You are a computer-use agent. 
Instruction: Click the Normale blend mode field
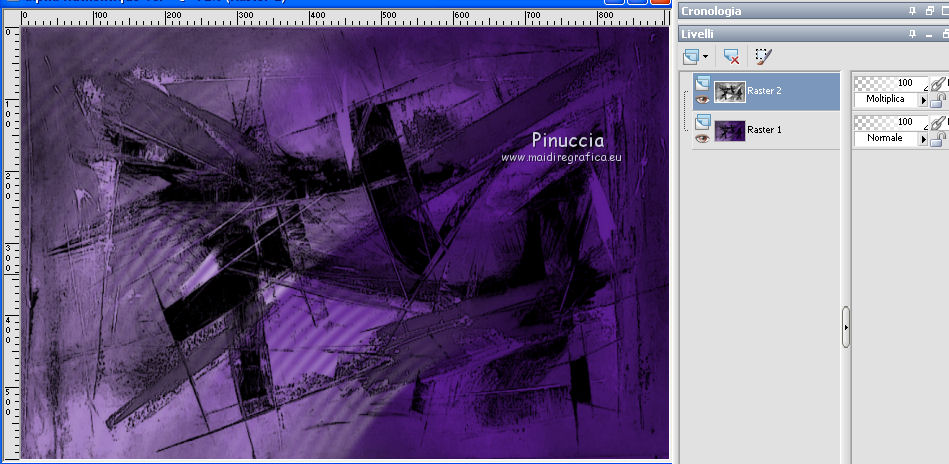tap(887, 138)
